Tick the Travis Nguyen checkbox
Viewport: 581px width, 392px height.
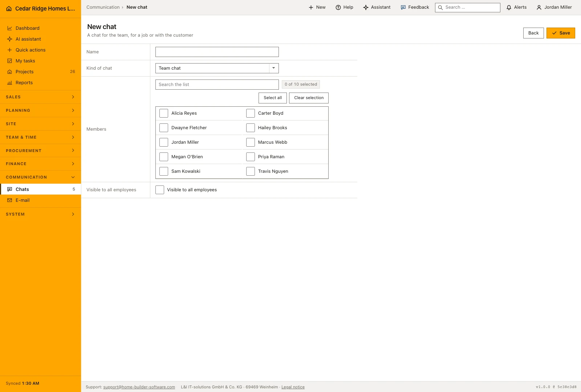click(251, 171)
